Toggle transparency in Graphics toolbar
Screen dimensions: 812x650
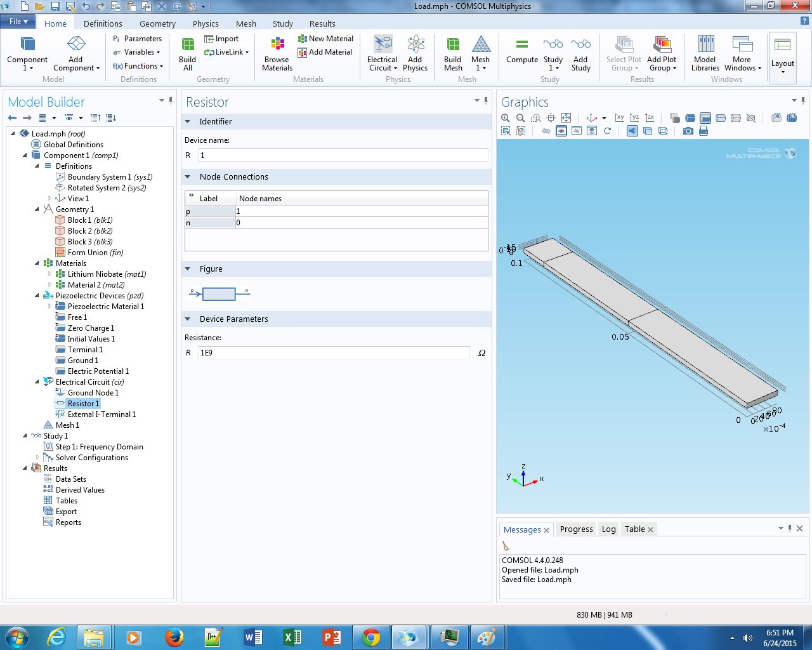(x=648, y=131)
